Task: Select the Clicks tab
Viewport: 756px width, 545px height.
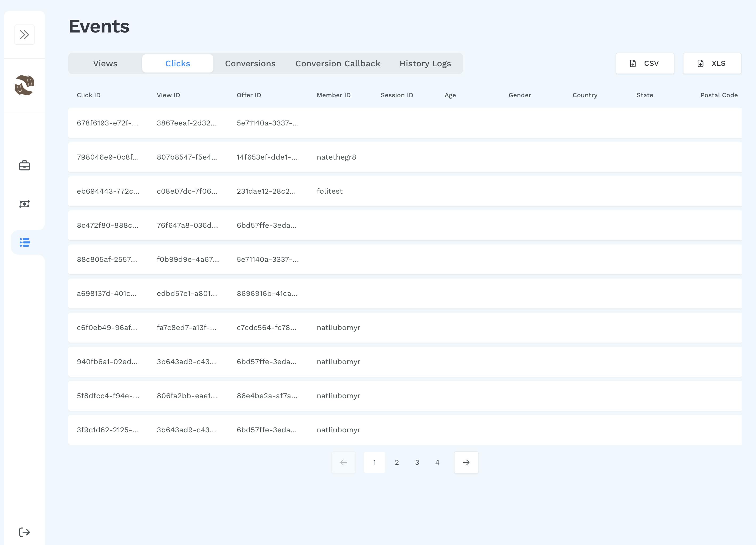Action: point(178,63)
